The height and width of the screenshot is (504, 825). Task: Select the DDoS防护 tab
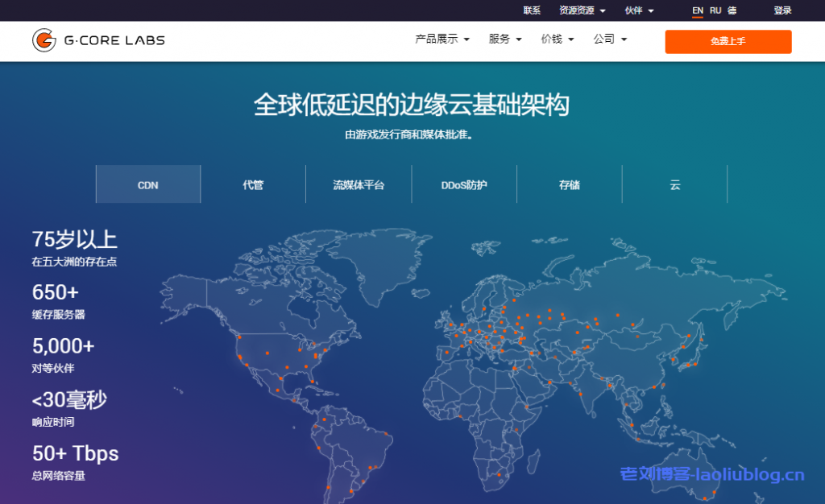[x=464, y=184]
